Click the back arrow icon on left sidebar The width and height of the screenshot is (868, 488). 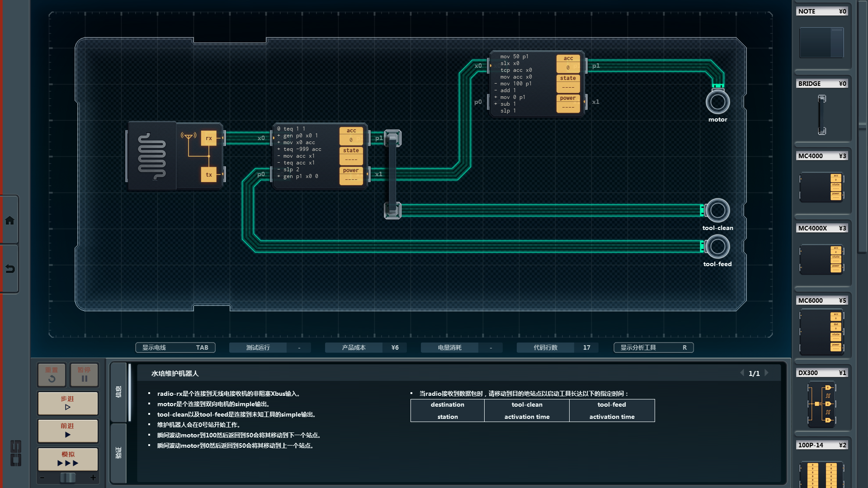pos(9,269)
